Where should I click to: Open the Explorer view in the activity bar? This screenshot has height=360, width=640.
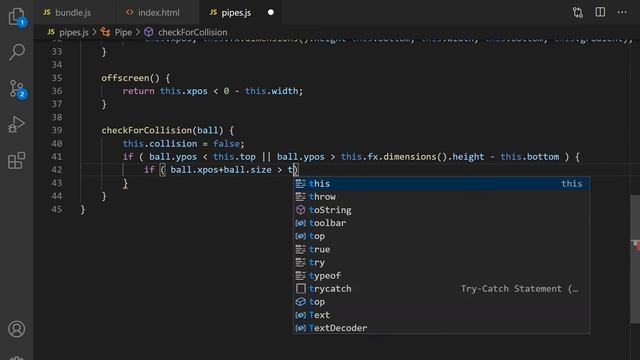[16, 16]
